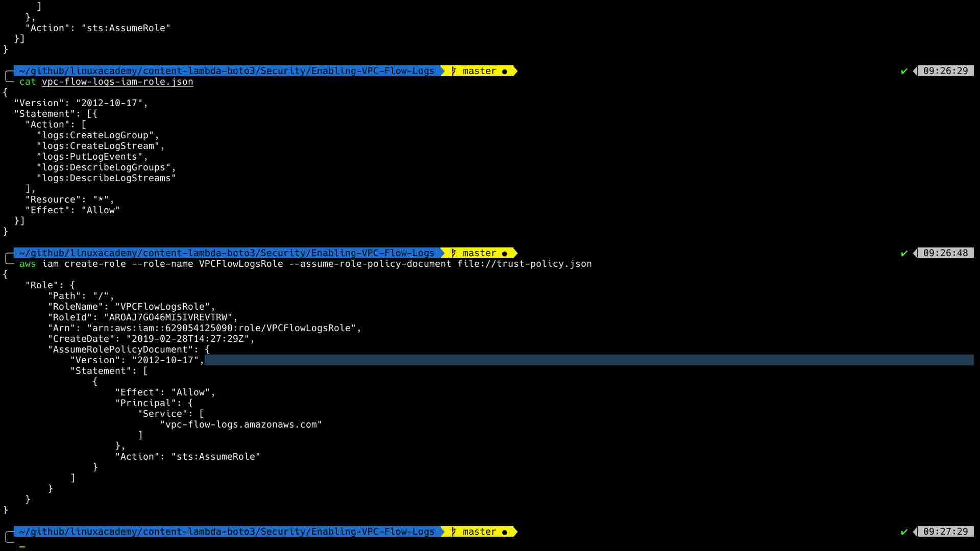
Task: Place the cursor at the empty bottom prompt line
Action: (x=22, y=544)
